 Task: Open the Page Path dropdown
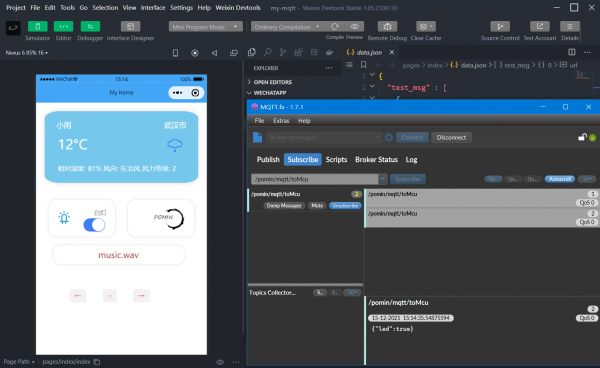tap(19, 361)
